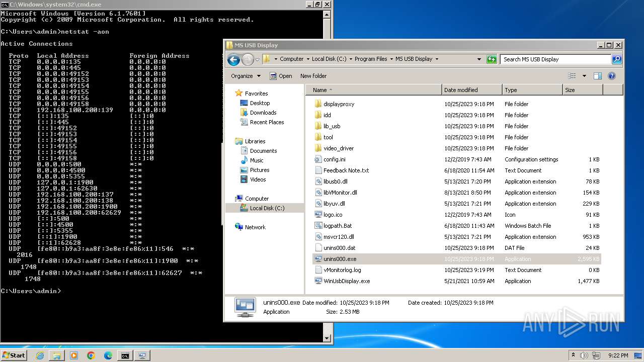The image size is (644, 362).
Task: Toggle the preview pane icon
Action: (x=598, y=76)
